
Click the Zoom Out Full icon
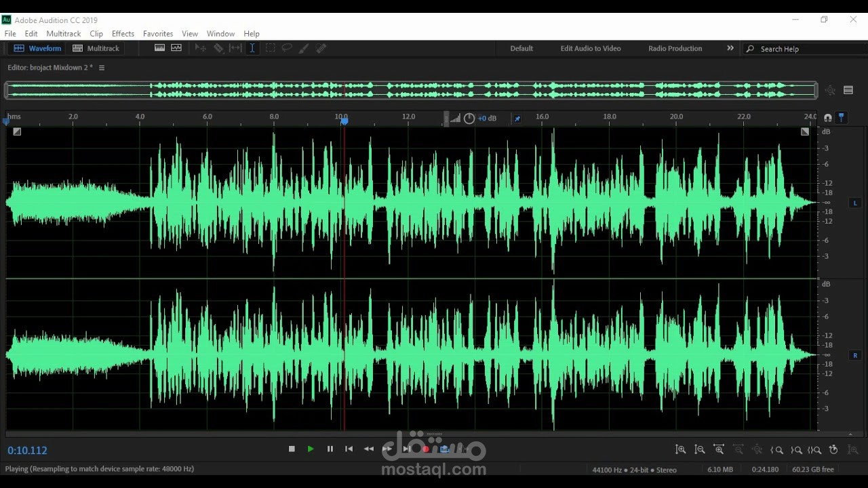click(x=757, y=449)
